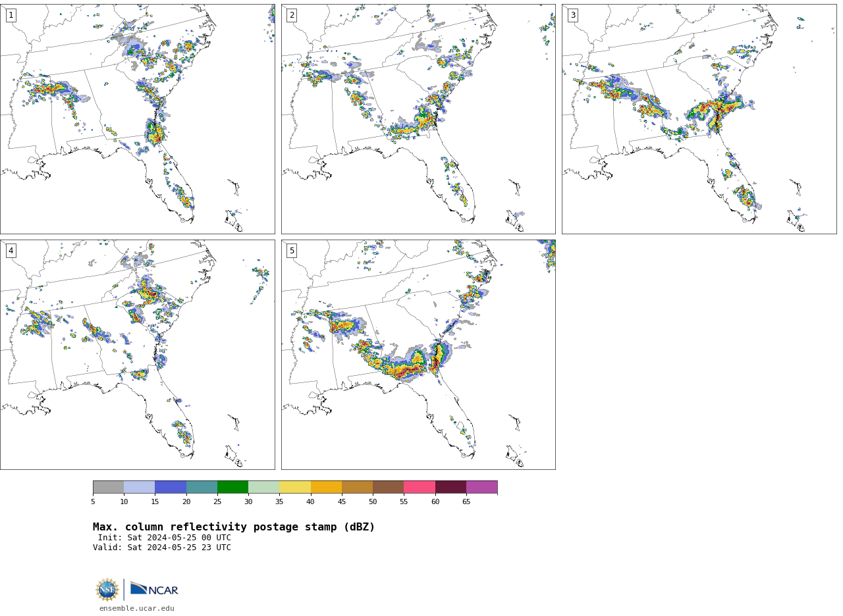Select the brown 50-55 dBZ swatch
The image size is (843, 616).
point(388,487)
